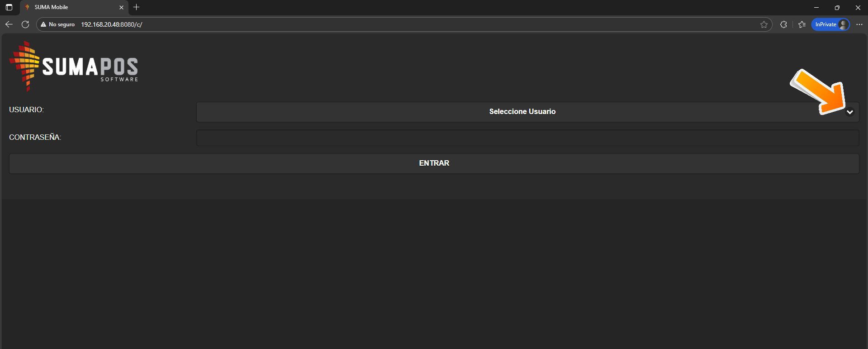Click the InPrivate profile button
This screenshot has width=868, height=349.
(830, 24)
